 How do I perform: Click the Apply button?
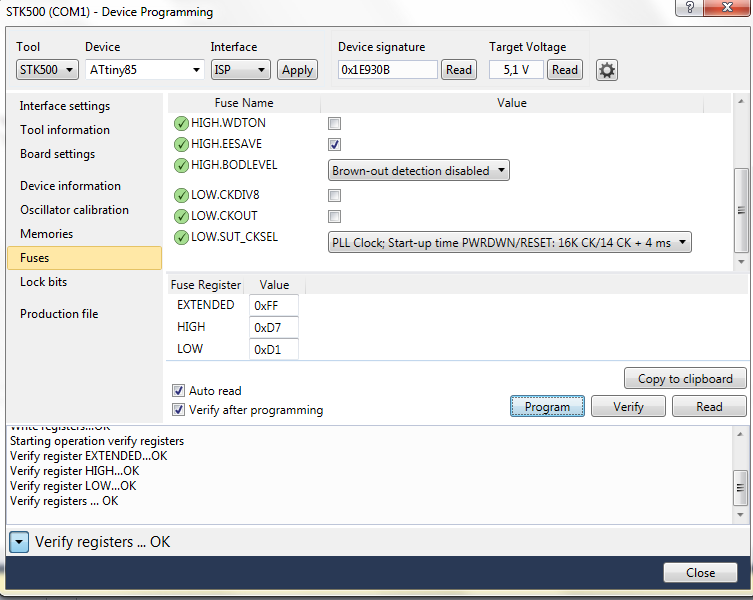click(297, 70)
